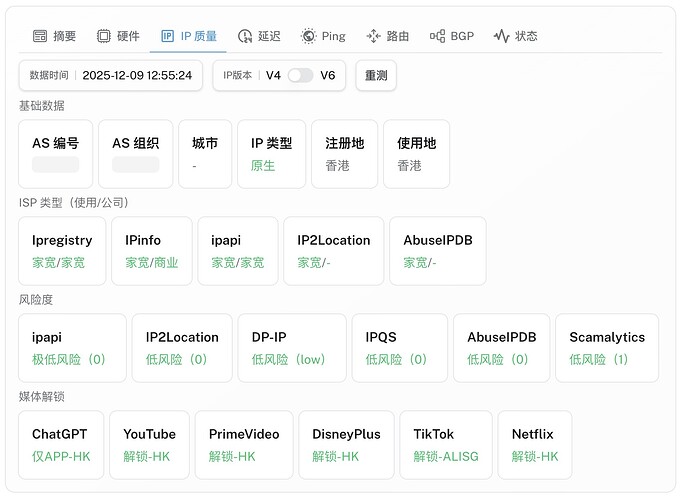Viewport: 682px width, 500px height.
Task: Go to the 延迟 tab
Action: pos(259,36)
